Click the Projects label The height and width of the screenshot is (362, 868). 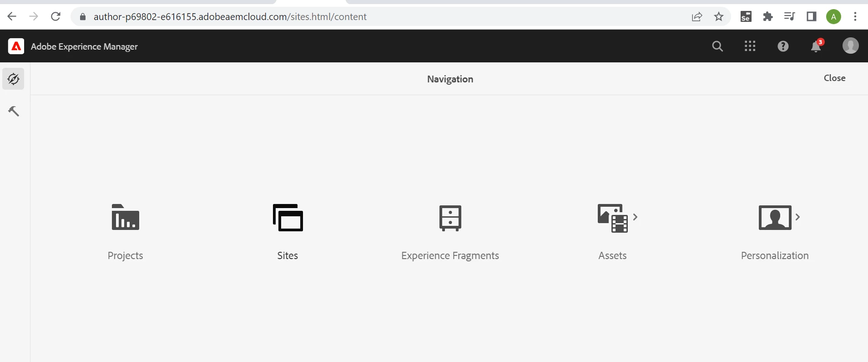[126, 255]
